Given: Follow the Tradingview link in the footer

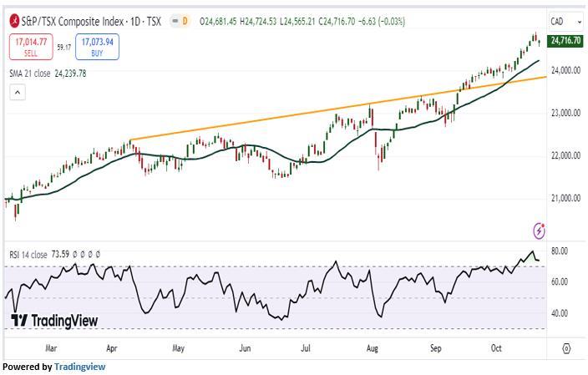Looking at the screenshot, I should coord(79,367).
